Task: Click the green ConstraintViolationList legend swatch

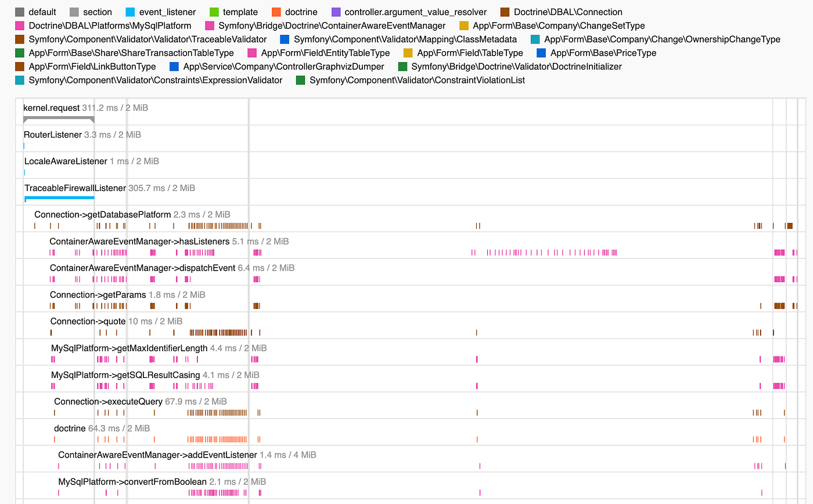Action: click(301, 80)
